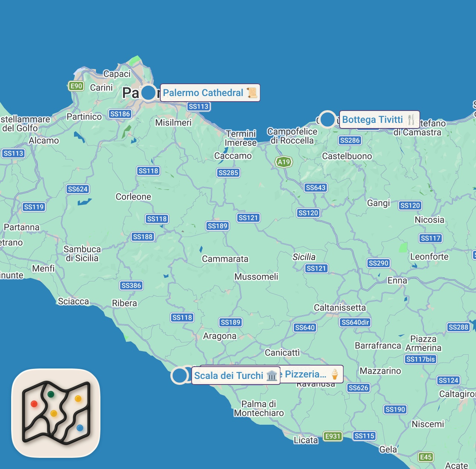The image size is (476, 469).
Task: Click the SS288 road shield
Action: (x=459, y=327)
